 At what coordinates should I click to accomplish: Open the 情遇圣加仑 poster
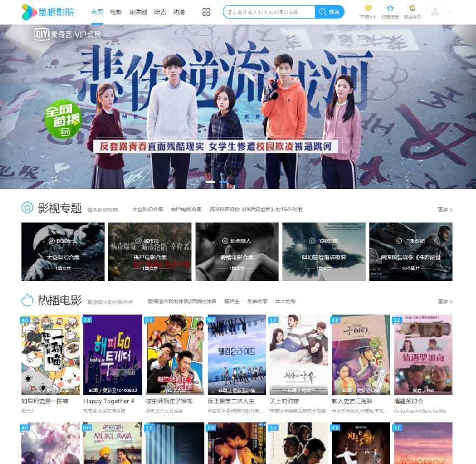423,355
